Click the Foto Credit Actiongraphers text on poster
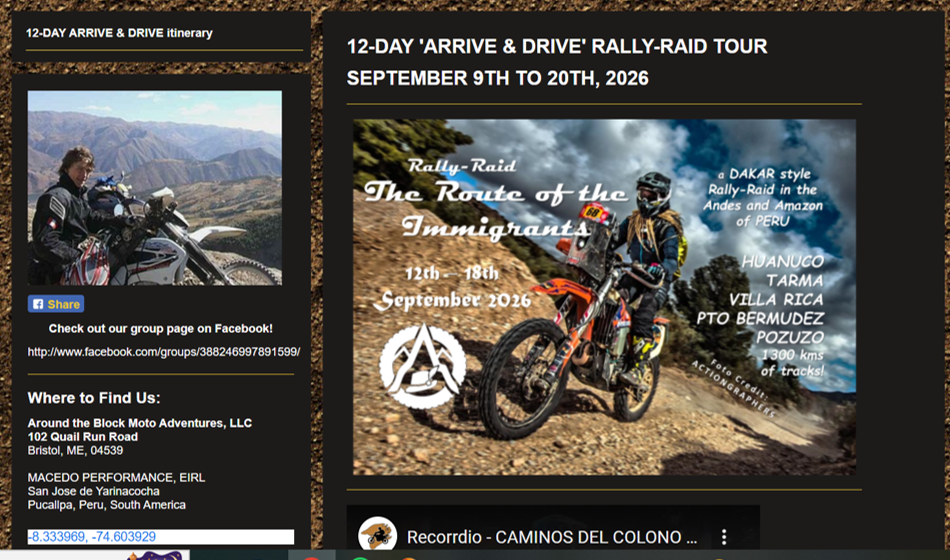The width and height of the screenshot is (950, 560). coord(735,386)
